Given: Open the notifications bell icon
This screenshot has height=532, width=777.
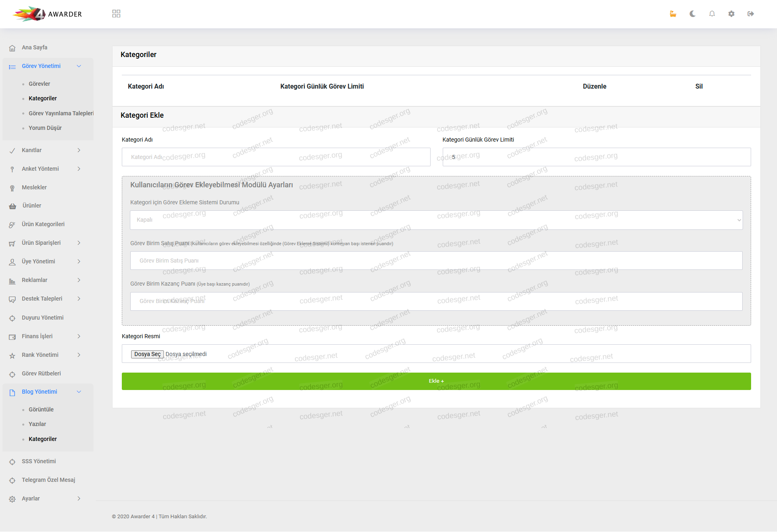Looking at the screenshot, I should (x=712, y=14).
